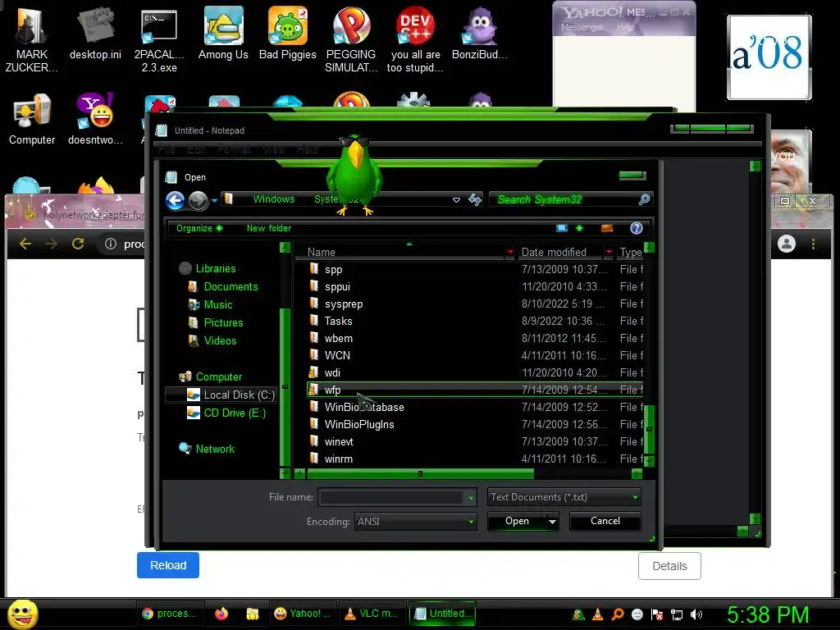Click Windows breadcrumb in address bar
This screenshot has width=840, height=630.
[274, 199]
